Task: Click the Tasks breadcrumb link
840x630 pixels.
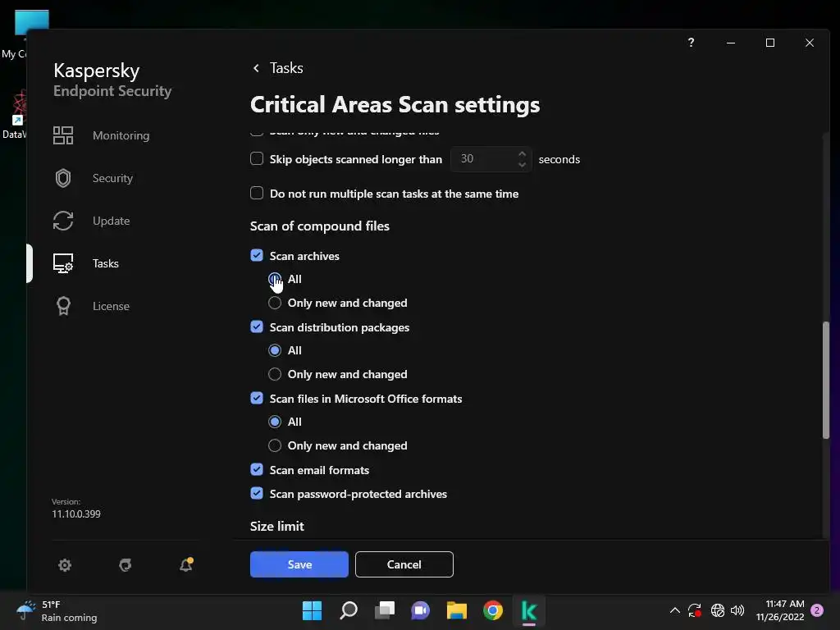Action: point(286,68)
